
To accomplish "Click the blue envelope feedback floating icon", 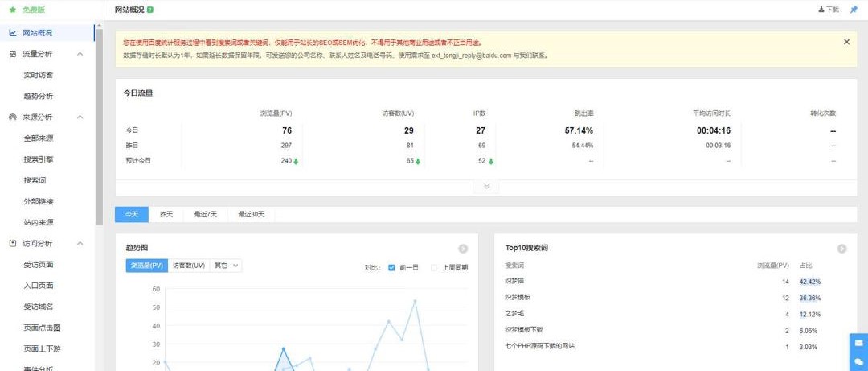I will point(858,343).
